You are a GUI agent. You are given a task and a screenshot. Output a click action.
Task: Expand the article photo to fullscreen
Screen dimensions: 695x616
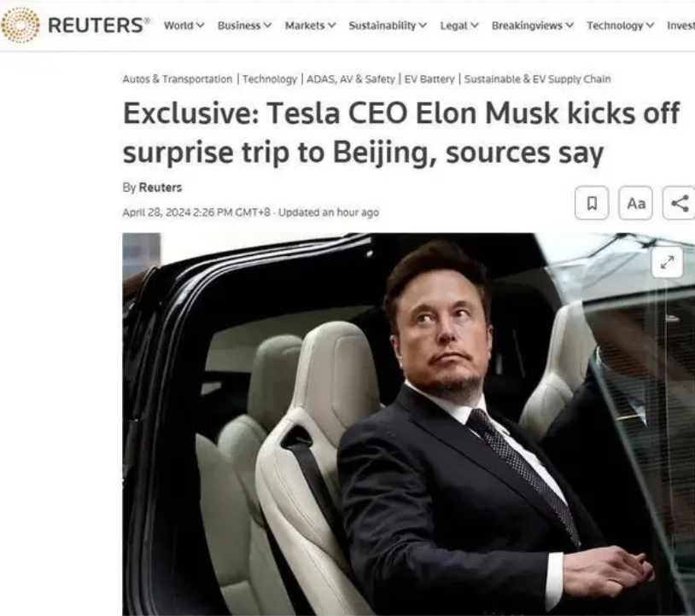click(667, 262)
